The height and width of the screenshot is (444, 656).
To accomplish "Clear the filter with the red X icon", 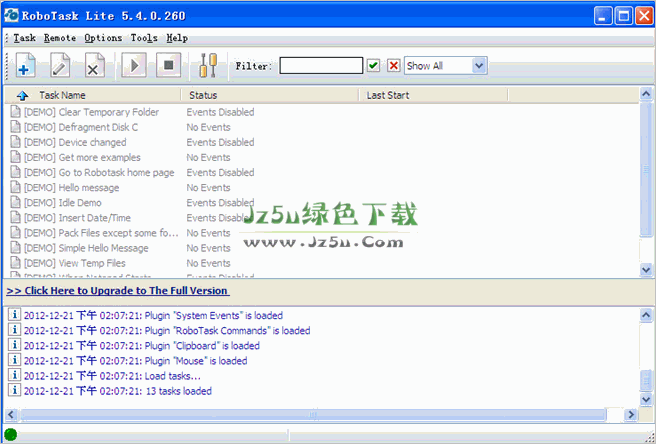I will coord(393,66).
